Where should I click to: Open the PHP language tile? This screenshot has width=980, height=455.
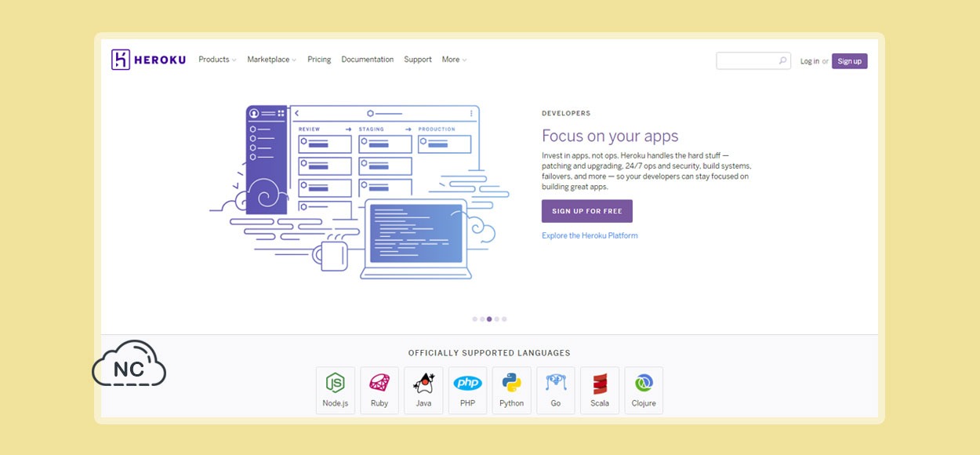(x=468, y=390)
